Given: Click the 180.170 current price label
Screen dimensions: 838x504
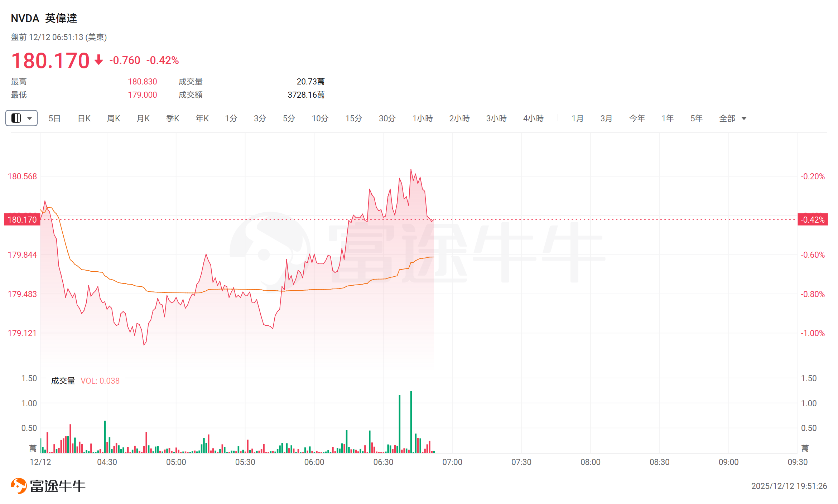Looking at the screenshot, I should click(22, 219).
